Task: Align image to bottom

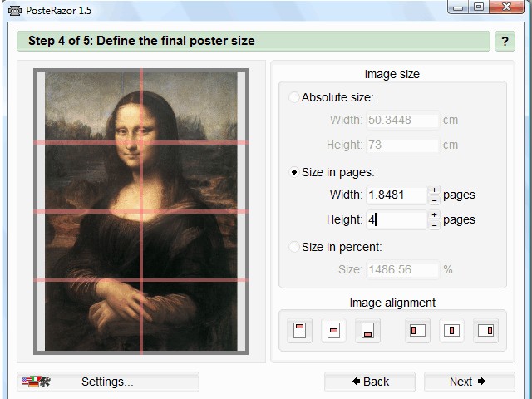Action: tap(367, 331)
